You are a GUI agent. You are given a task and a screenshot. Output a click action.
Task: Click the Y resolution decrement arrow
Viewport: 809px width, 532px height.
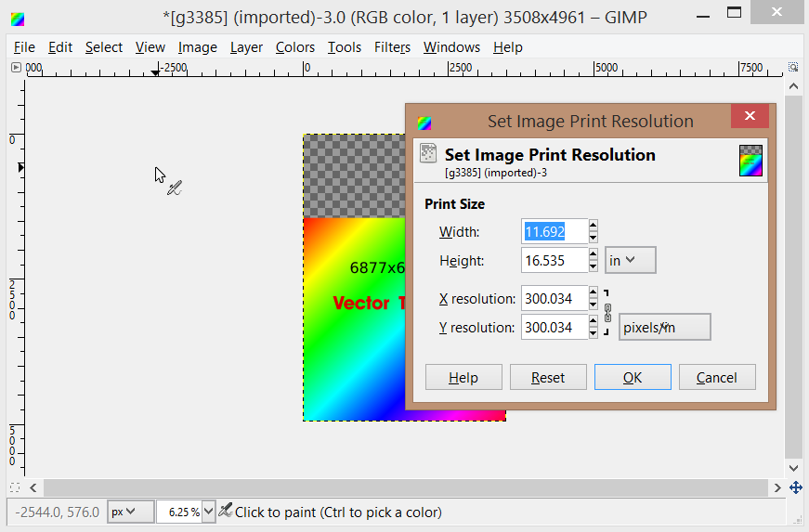tap(594, 332)
